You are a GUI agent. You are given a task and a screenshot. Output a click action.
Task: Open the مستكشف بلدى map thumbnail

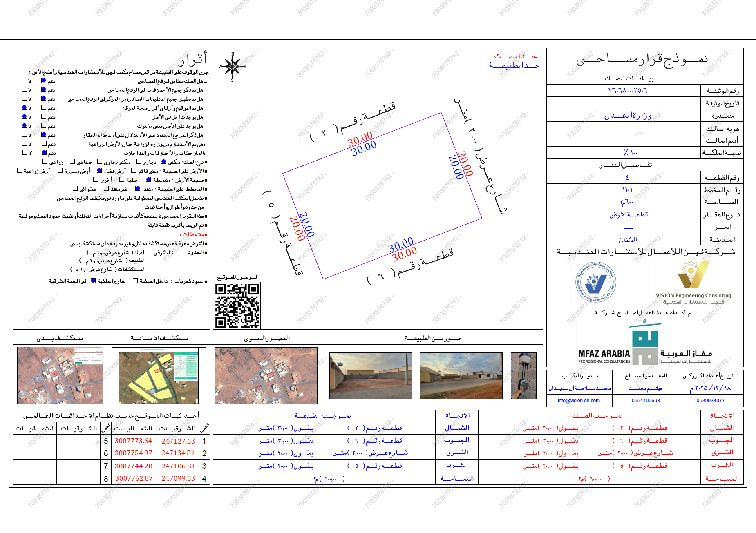[60, 375]
